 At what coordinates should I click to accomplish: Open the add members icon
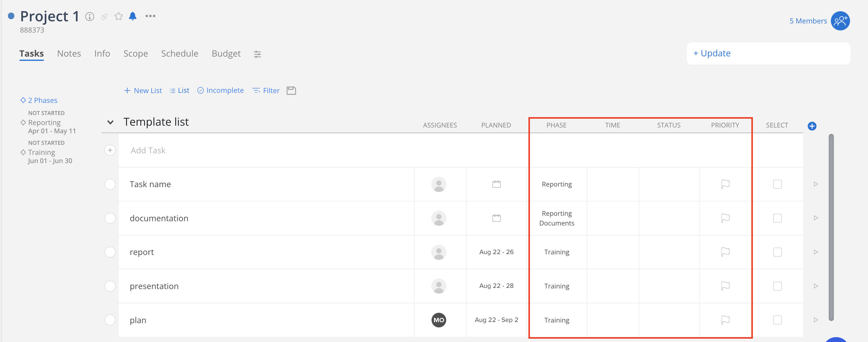(x=840, y=21)
